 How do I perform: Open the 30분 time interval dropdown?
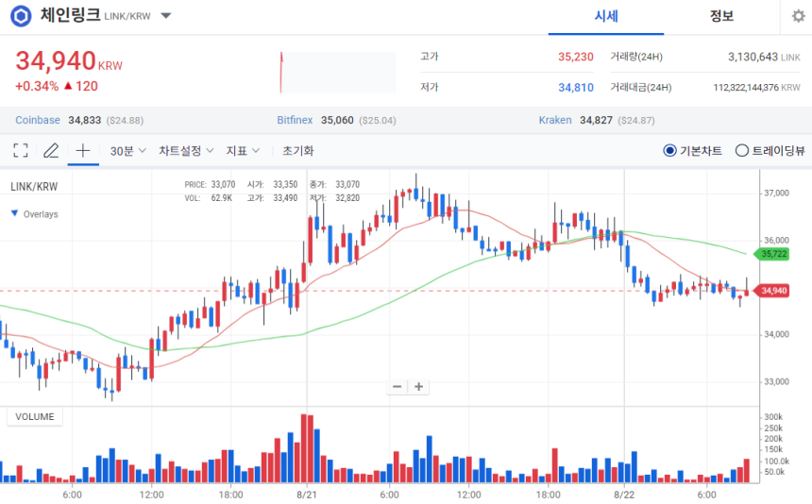[127, 150]
